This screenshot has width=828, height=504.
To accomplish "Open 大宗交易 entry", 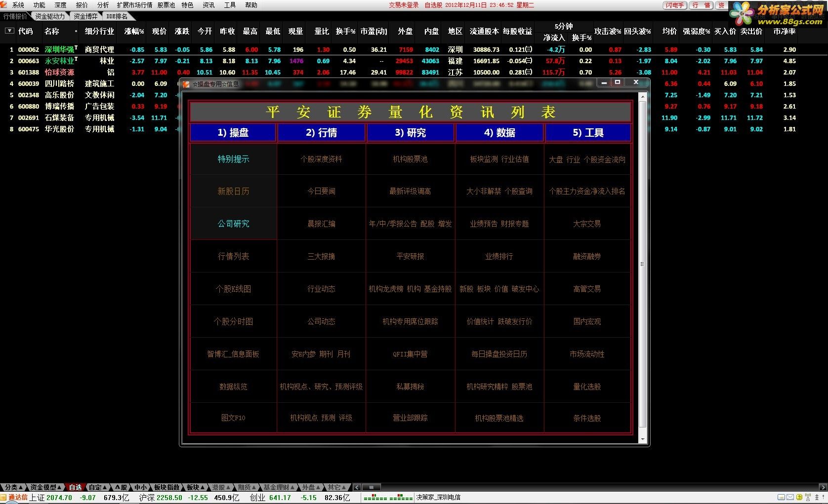I will click(x=587, y=224).
